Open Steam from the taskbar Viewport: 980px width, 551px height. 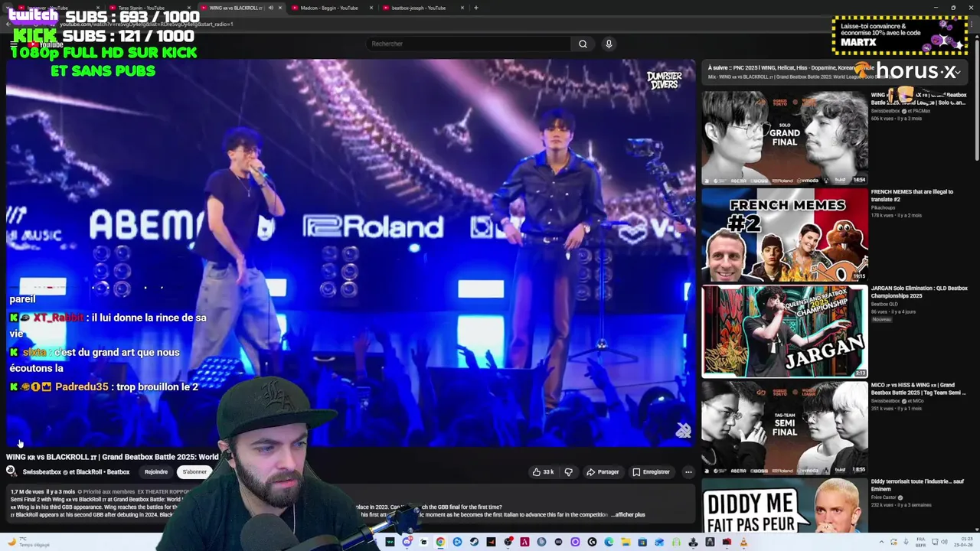474,542
